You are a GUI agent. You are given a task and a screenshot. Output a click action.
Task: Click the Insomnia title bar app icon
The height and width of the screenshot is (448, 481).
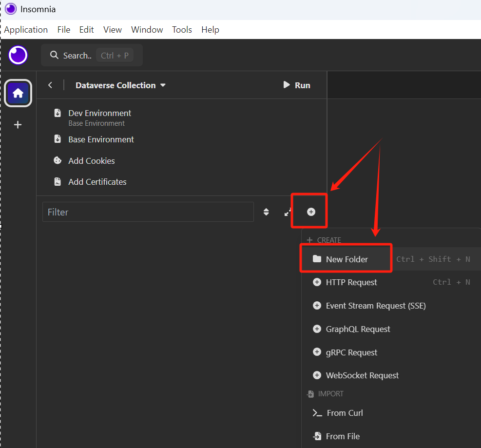coord(11,9)
